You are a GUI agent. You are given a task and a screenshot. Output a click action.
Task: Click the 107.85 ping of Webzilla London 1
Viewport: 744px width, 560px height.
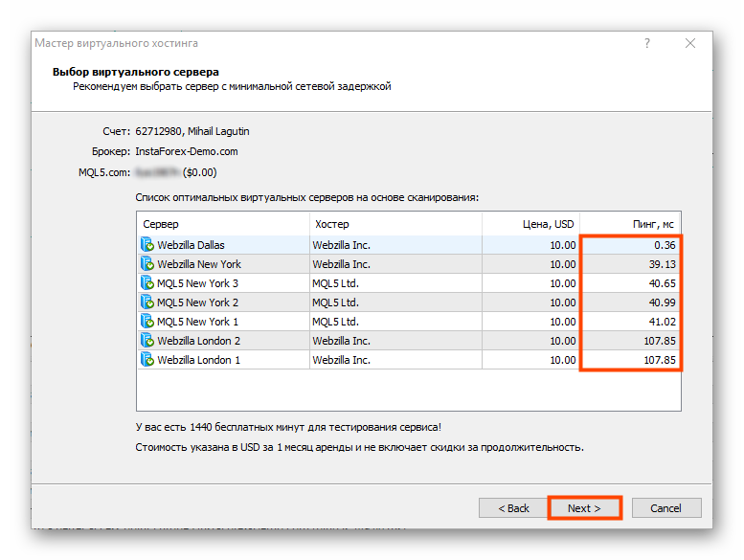tap(660, 360)
